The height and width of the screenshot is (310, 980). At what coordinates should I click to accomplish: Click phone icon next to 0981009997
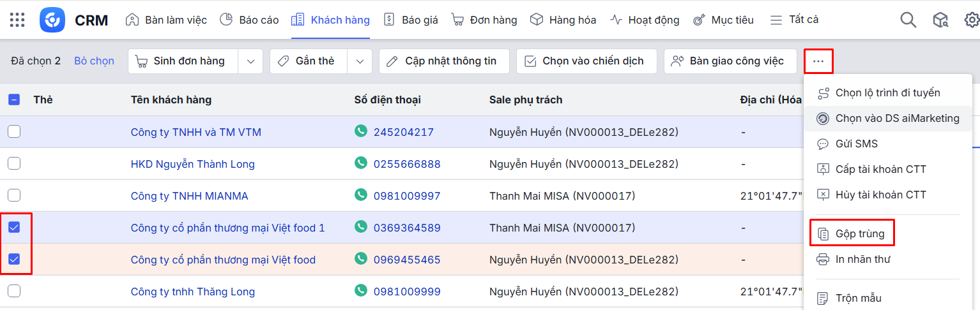point(361,195)
